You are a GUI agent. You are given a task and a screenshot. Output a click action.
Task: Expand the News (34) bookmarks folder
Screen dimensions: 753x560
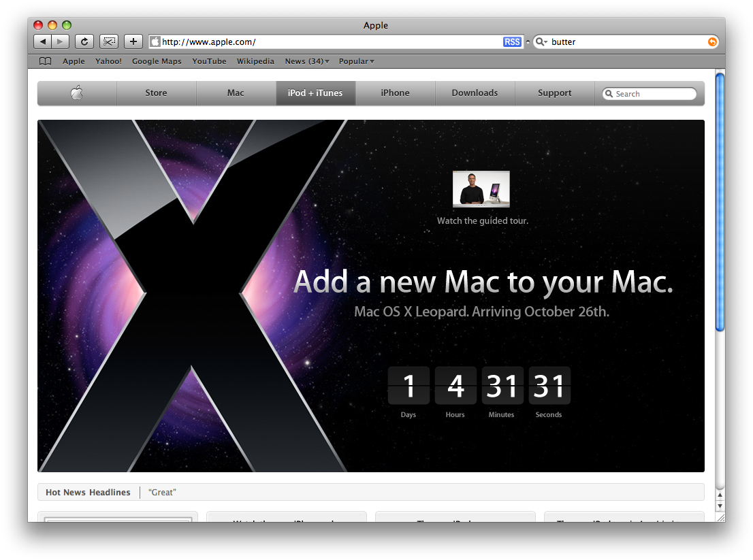tap(307, 61)
